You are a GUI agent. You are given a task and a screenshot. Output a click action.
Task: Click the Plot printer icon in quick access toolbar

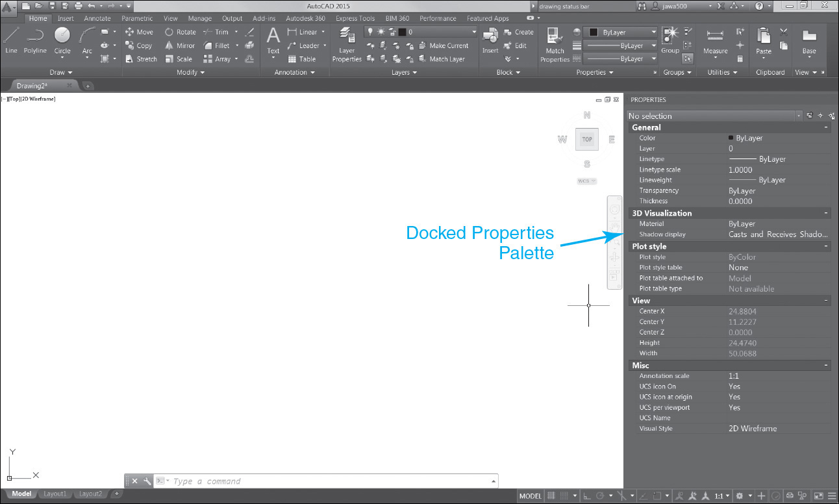(x=79, y=6)
